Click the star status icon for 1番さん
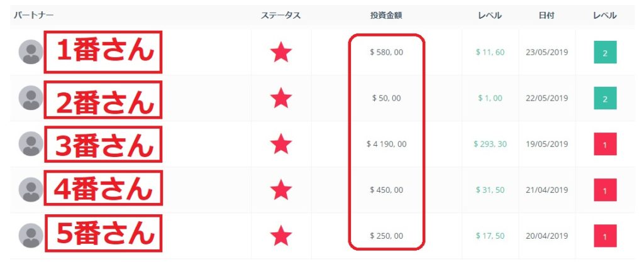644x267 pixels. click(281, 52)
